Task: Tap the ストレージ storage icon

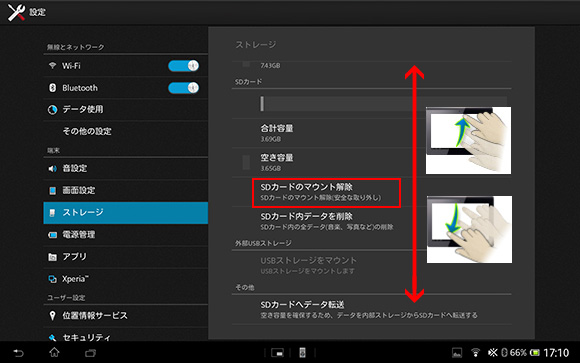Action: pyautogui.click(x=52, y=213)
